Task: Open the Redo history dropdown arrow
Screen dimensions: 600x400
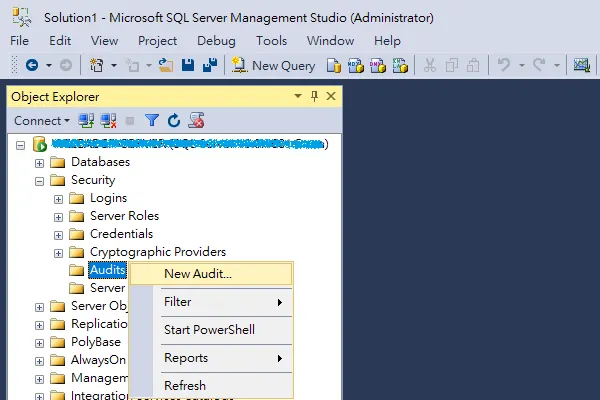Action: (x=557, y=66)
